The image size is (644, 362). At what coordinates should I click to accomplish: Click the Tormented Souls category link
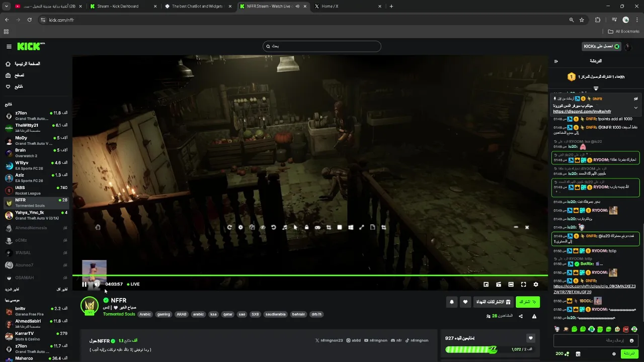point(119,314)
